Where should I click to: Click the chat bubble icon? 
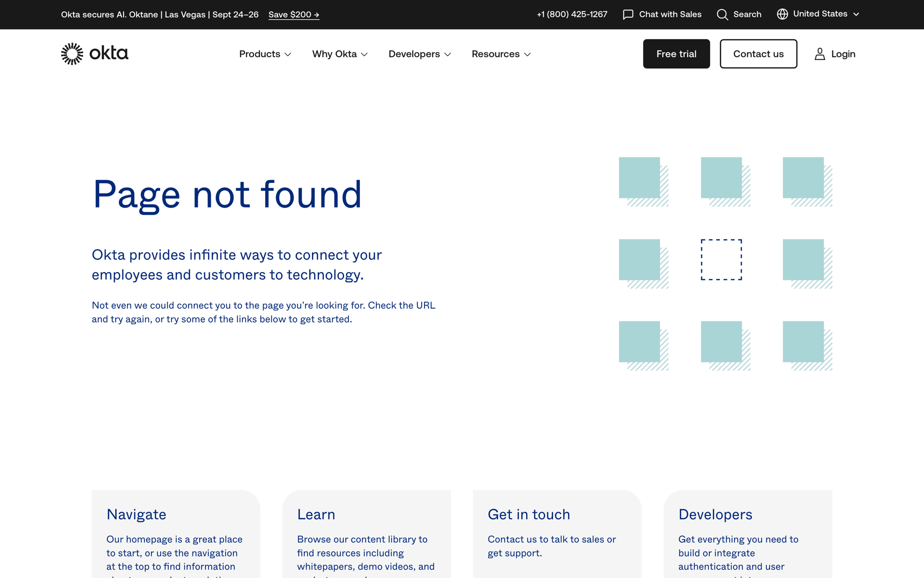click(628, 14)
